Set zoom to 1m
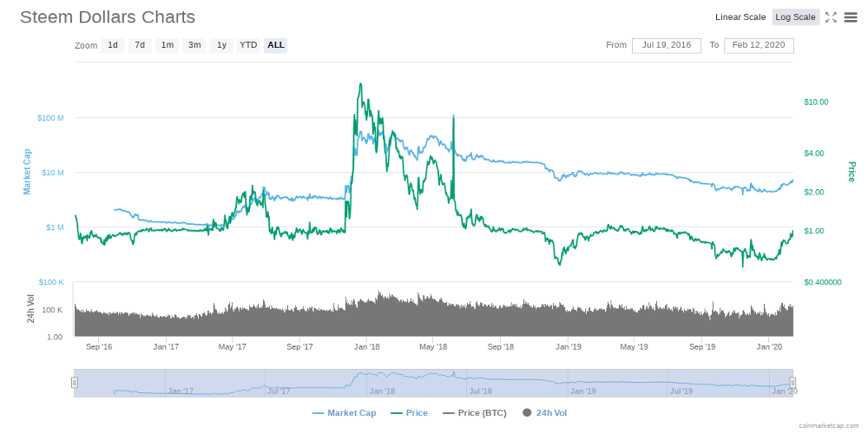This screenshot has height=434, width=868. click(168, 45)
